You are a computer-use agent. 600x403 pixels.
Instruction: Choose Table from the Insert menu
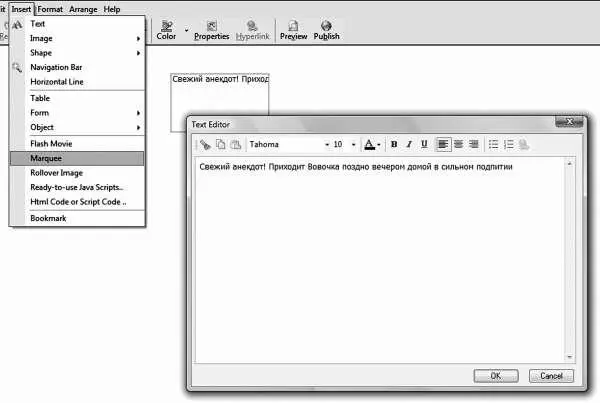(77, 98)
